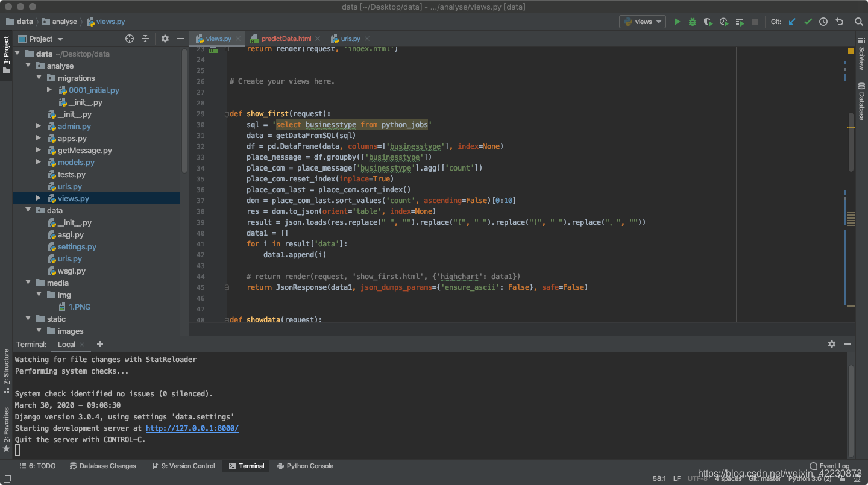
Task: Run the views configuration
Action: (x=677, y=22)
